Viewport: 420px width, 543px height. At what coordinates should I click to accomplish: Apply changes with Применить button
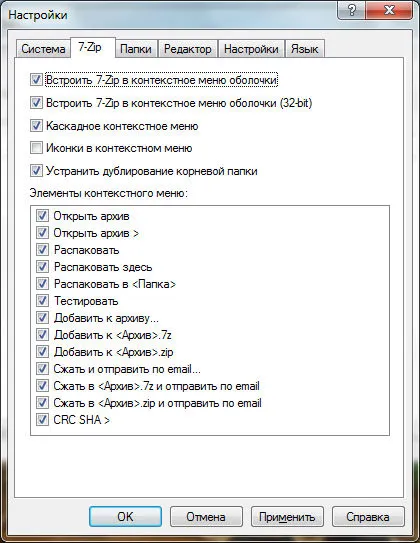(287, 517)
